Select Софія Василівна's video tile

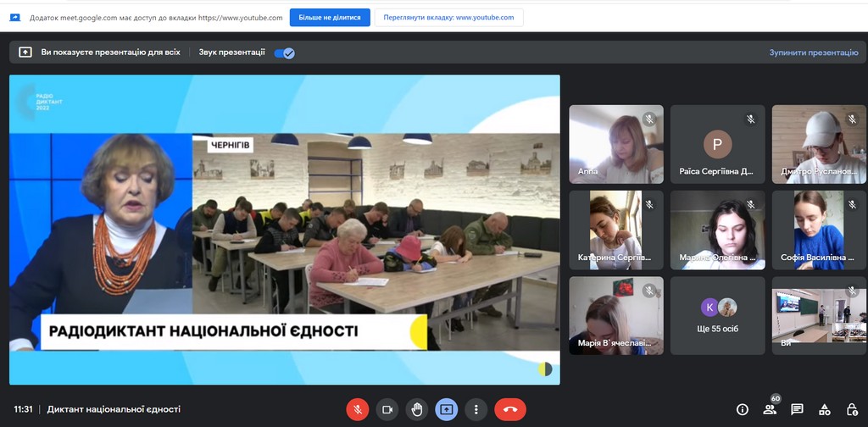pos(819,229)
